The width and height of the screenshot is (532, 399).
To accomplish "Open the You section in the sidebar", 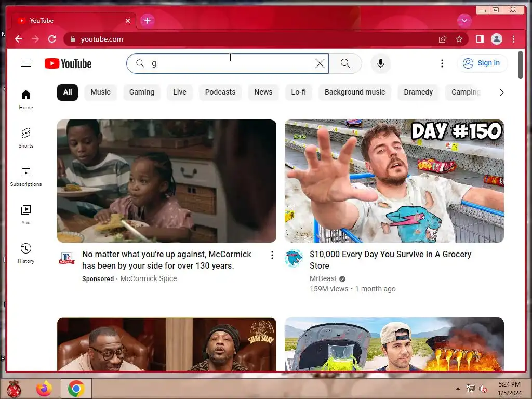I will tap(26, 215).
